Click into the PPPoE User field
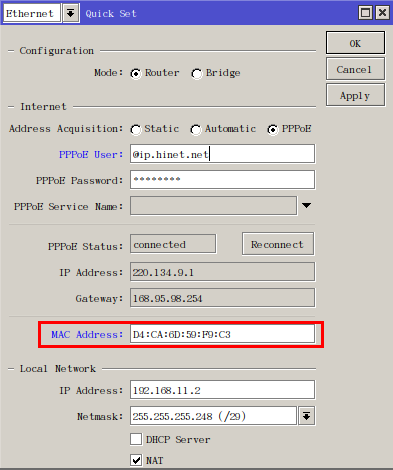This screenshot has width=393, height=470. (222, 154)
